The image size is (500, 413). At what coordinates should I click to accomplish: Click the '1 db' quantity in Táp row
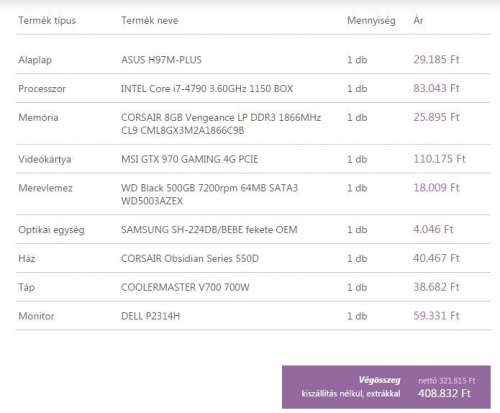click(x=357, y=287)
